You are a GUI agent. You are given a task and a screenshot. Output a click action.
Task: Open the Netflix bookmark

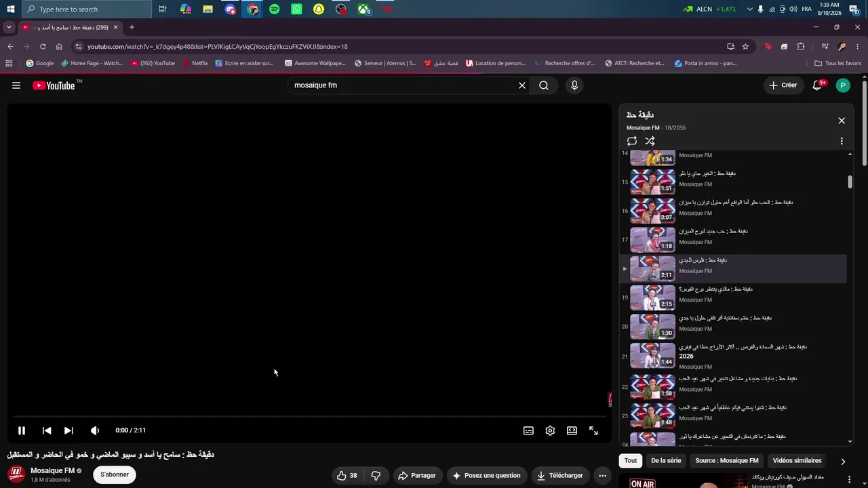pyautogui.click(x=195, y=64)
